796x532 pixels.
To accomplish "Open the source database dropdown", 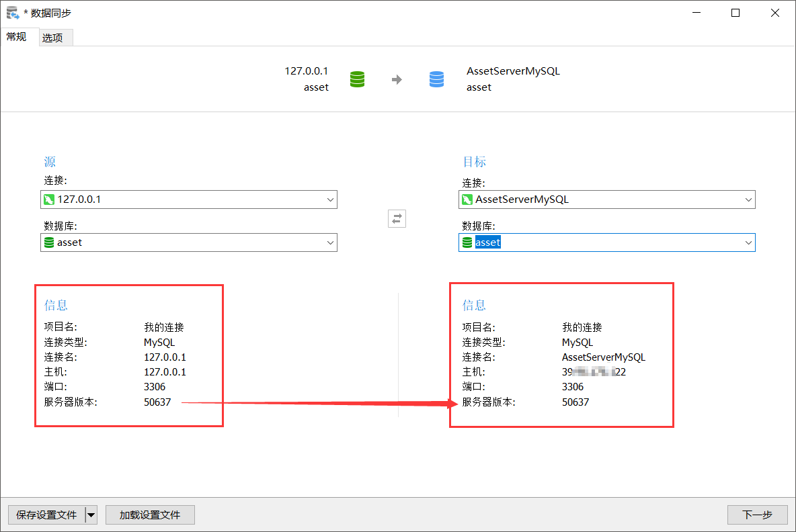I will coord(329,242).
